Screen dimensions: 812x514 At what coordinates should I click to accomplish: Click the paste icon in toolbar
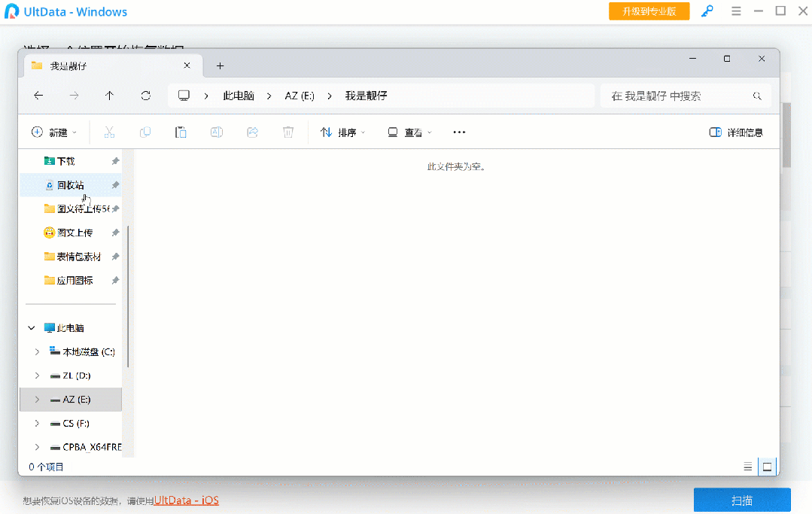click(181, 132)
